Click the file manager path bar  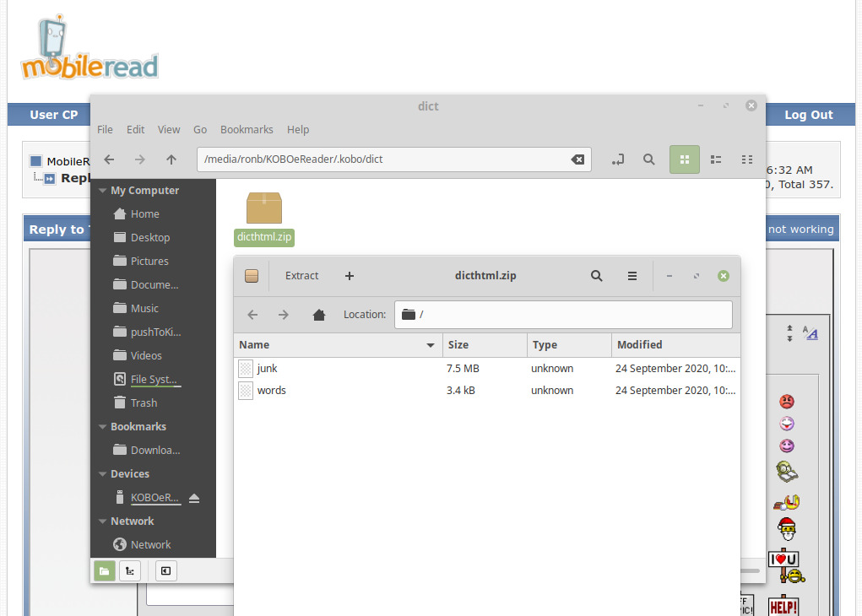coord(393,159)
